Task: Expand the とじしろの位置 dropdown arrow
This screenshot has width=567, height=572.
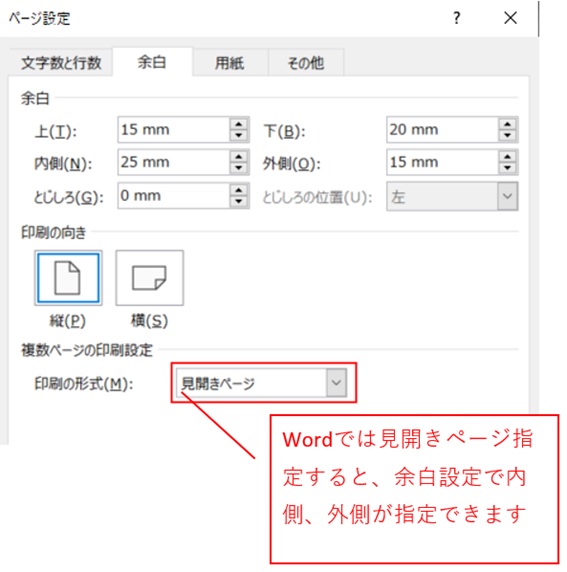Action: (x=508, y=196)
